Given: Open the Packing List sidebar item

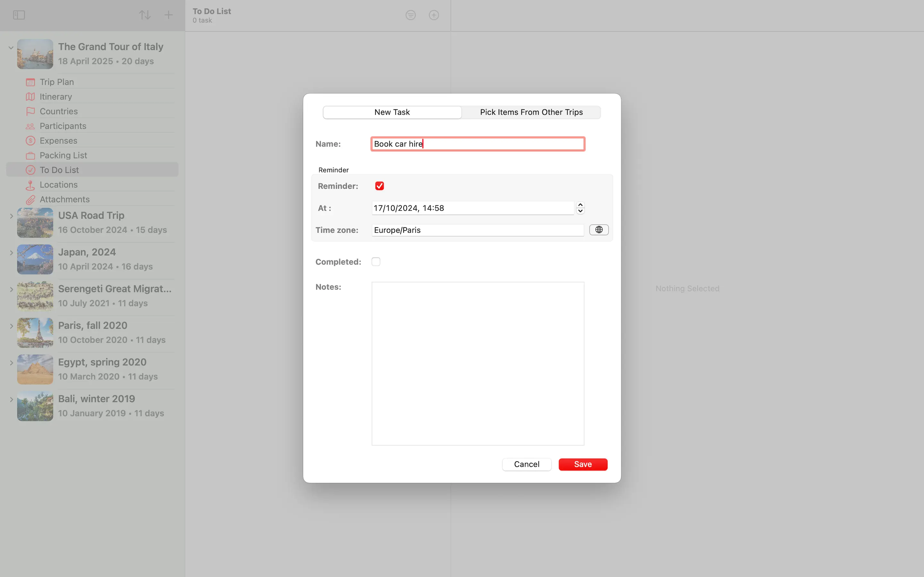Looking at the screenshot, I should [64, 155].
